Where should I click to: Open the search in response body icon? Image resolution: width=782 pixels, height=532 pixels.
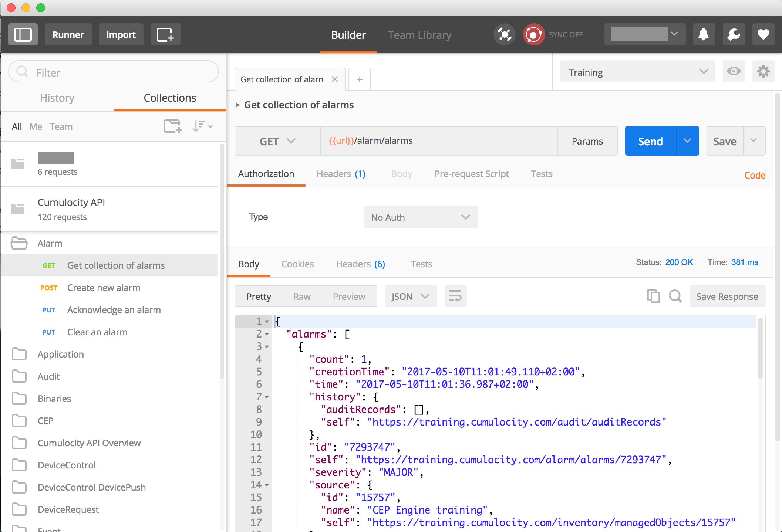point(675,296)
